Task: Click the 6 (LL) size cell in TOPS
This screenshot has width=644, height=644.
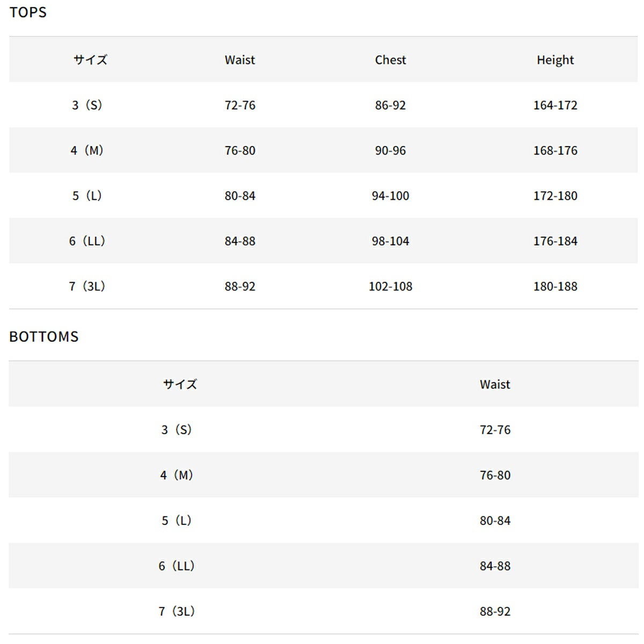Action: (x=87, y=241)
